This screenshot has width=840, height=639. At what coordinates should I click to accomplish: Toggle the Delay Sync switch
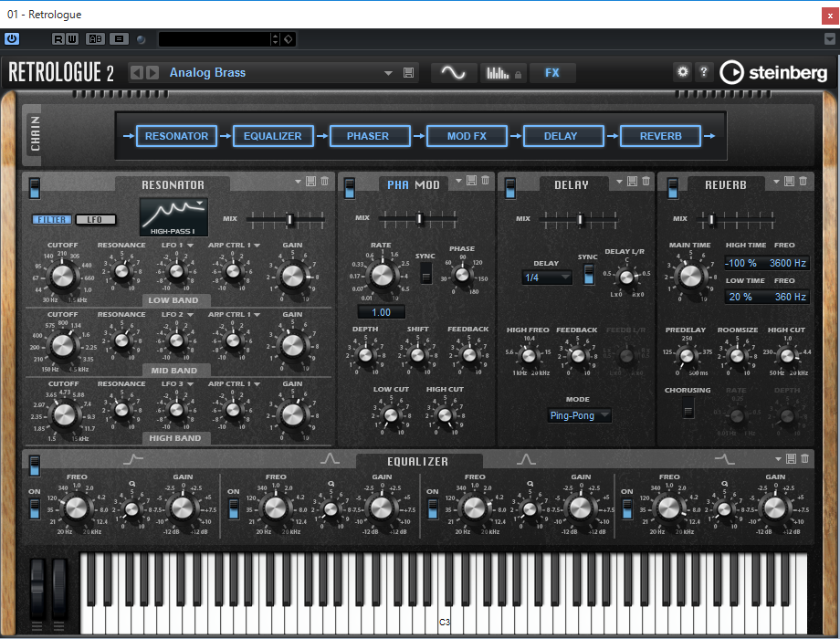[589, 274]
